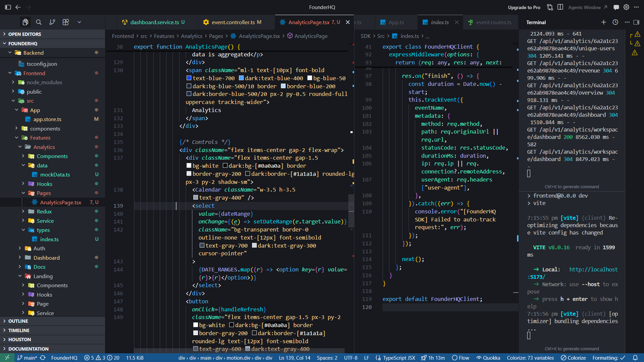Viewport: 644px width, 362px height.
Task: Toggle Quokka in the status bar
Action: tap(488, 358)
